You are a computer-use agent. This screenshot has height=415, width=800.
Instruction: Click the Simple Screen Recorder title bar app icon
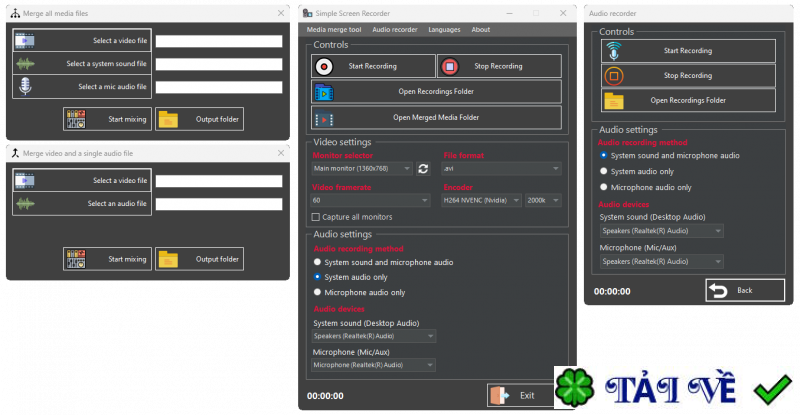(307, 13)
